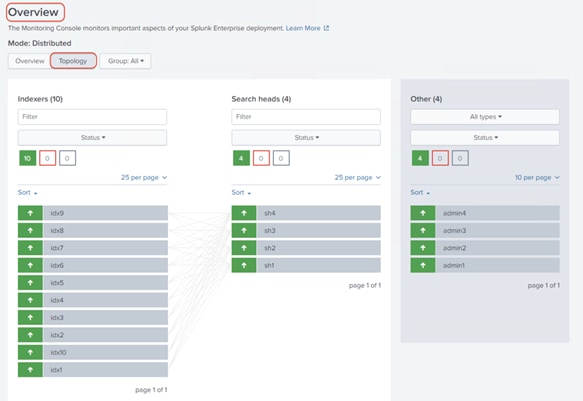Click the green up-arrow status icon for idx7
This screenshot has width=583, height=401.
[30, 248]
